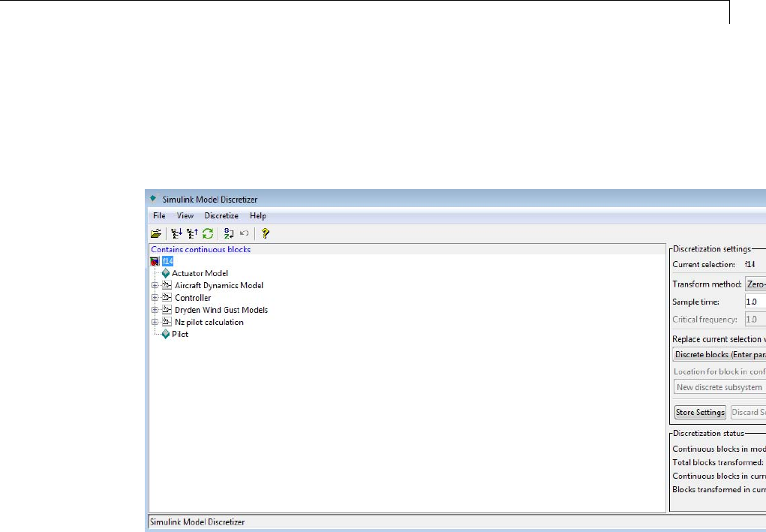This screenshot has width=766, height=532.
Task: Click the Actuator Model diamond block icon
Action: click(x=166, y=273)
